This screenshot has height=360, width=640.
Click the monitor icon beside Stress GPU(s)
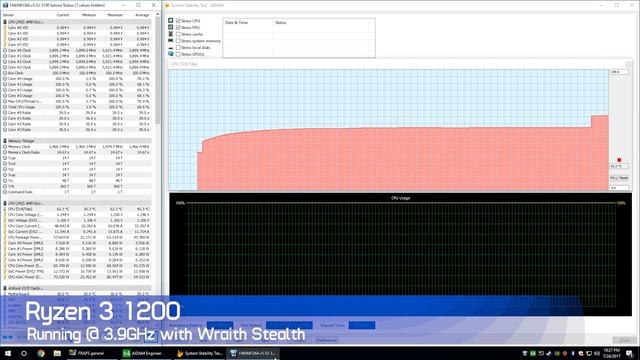171,54
